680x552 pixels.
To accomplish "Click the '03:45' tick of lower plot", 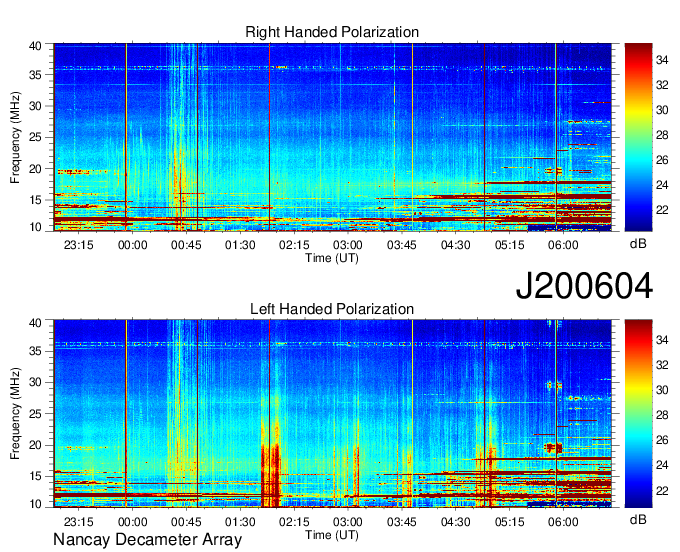I will pos(402,522).
